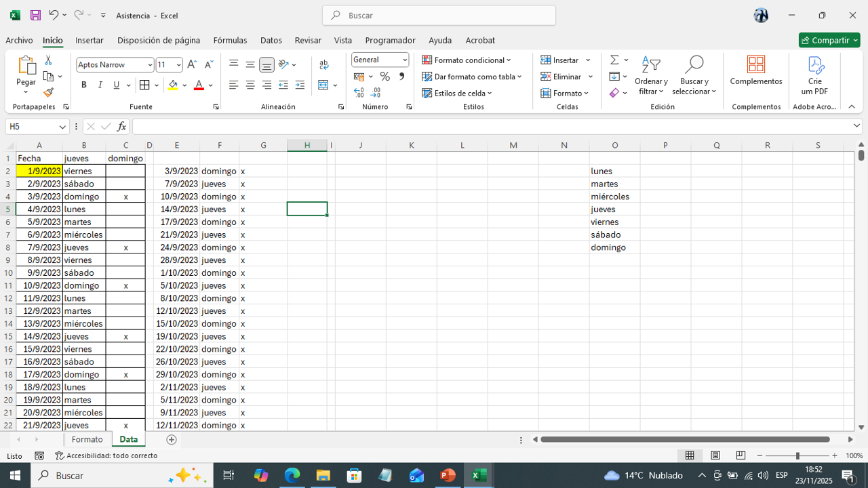Click Increase Decimal icon

359,93
